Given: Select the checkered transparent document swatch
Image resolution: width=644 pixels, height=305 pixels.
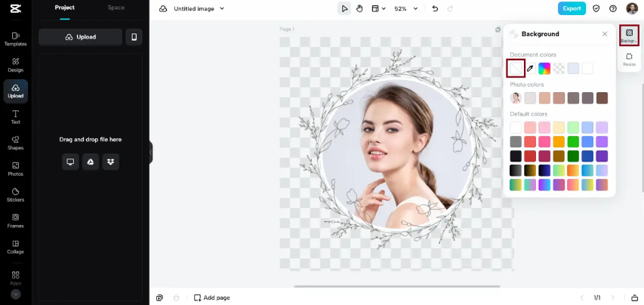Looking at the screenshot, I should [x=559, y=69].
